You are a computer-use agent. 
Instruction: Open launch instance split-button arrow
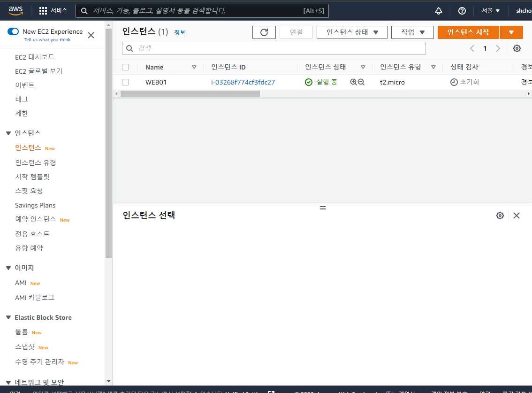511,32
